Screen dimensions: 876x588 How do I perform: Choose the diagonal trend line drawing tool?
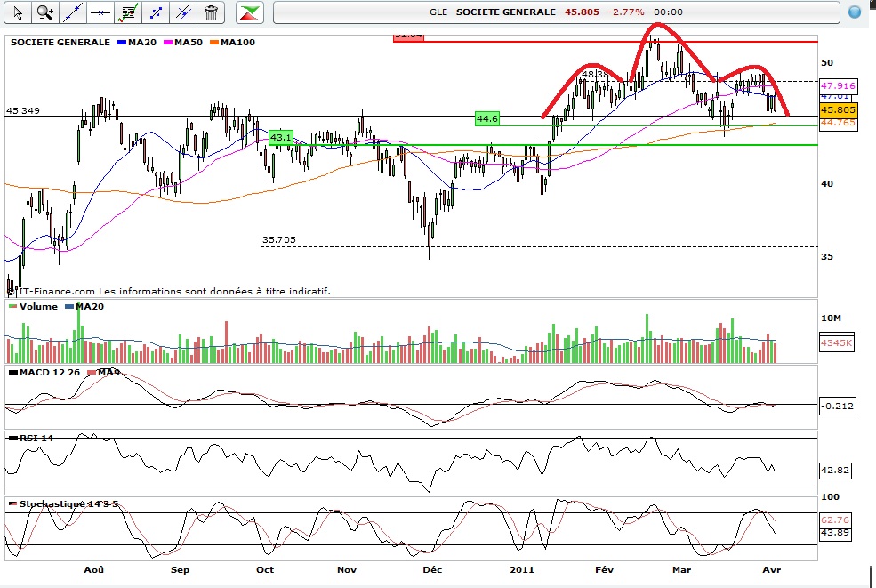tap(73, 12)
